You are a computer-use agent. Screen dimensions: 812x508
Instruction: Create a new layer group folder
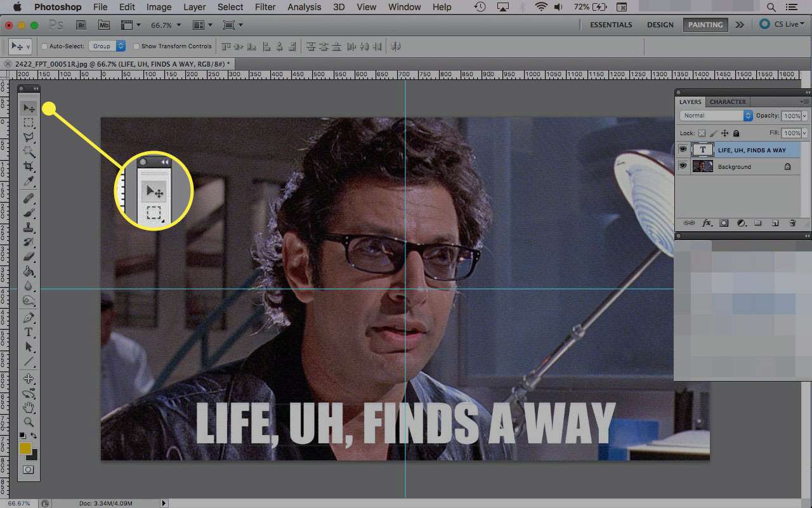point(757,224)
